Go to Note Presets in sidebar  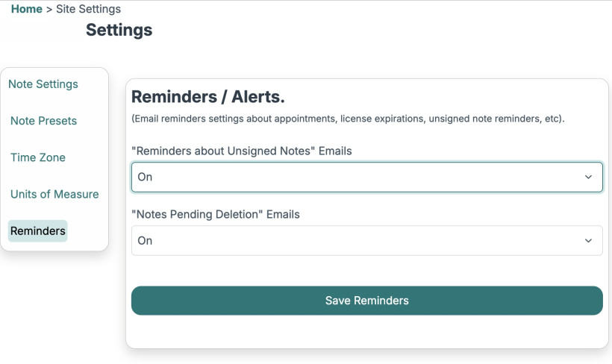[x=43, y=121]
